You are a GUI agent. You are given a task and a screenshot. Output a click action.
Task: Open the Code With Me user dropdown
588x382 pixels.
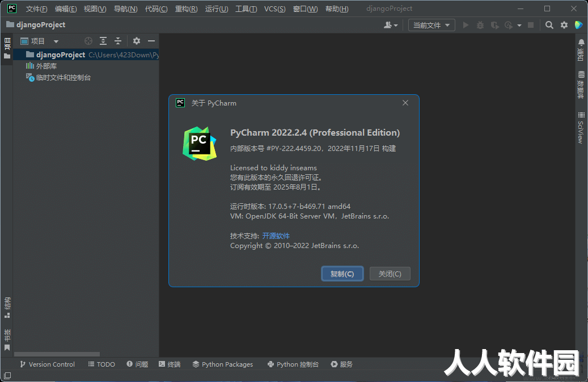click(390, 25)
